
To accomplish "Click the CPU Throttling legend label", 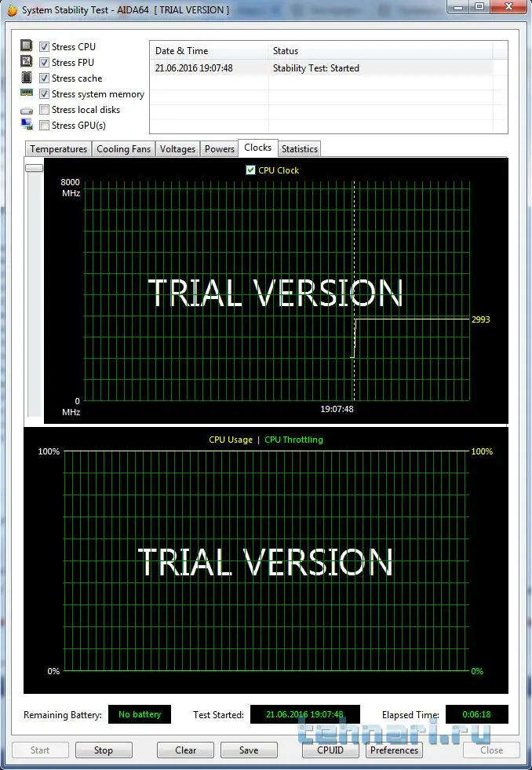I will pos(293,440).
